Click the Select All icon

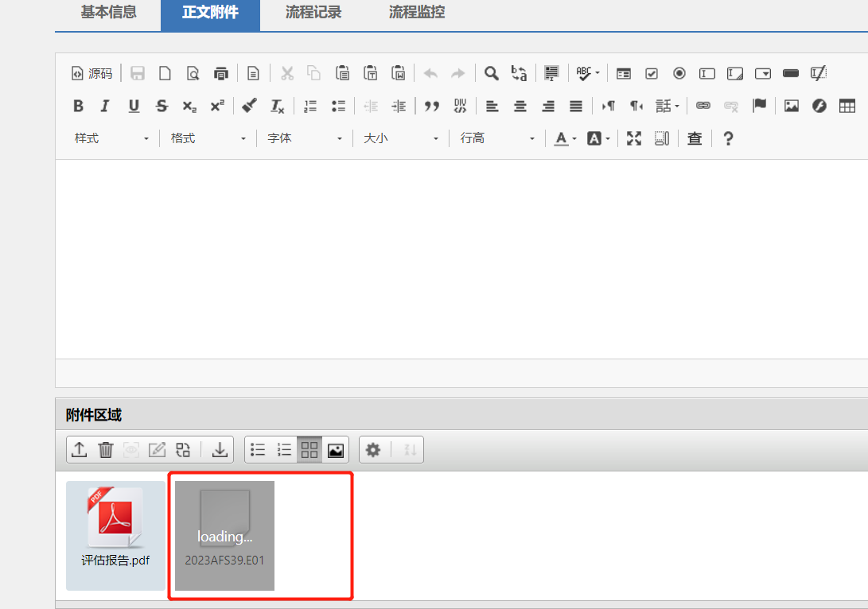(551, 73)
